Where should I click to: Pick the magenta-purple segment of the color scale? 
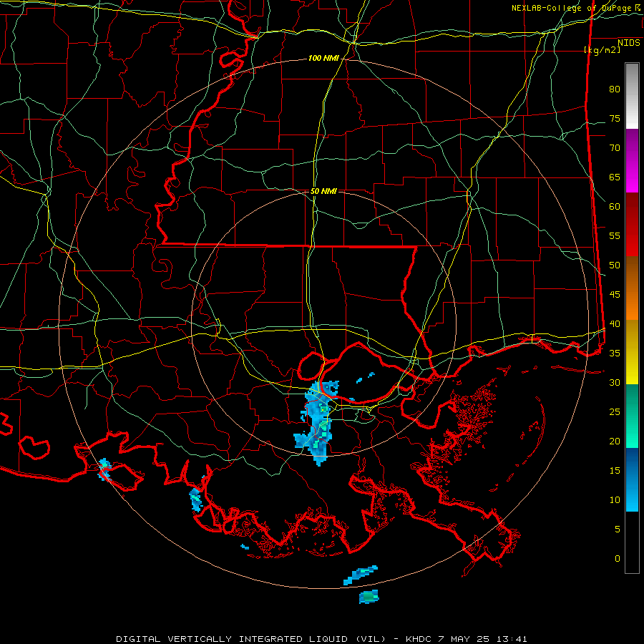tap(632, 160)
